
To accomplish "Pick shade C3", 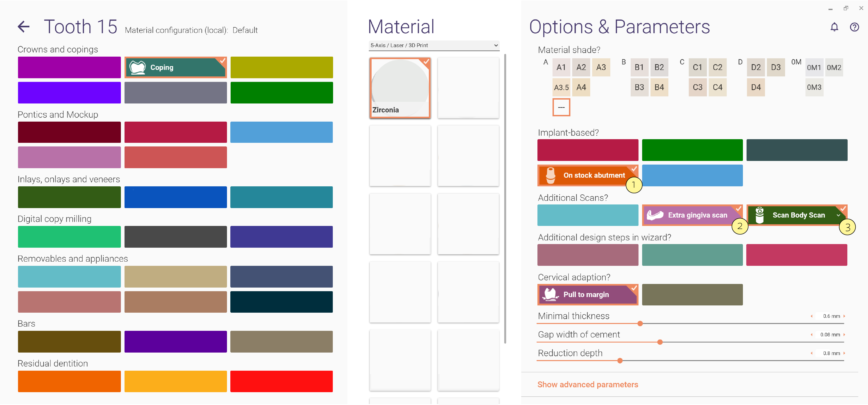I will pyautogui.click(x=697, y=88).
